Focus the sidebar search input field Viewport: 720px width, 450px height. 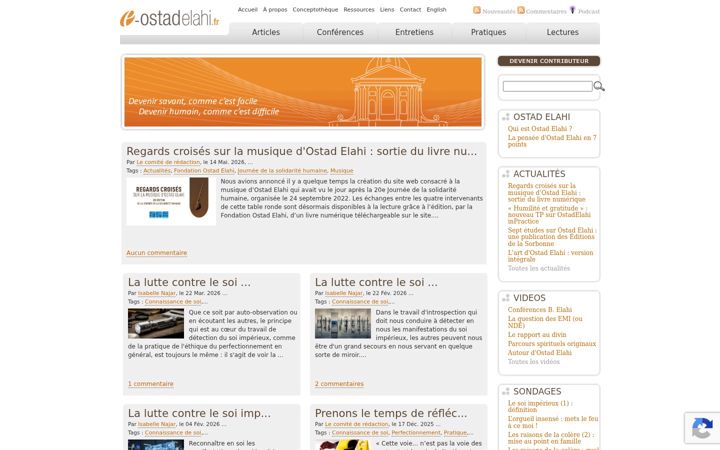click(547, 86)
